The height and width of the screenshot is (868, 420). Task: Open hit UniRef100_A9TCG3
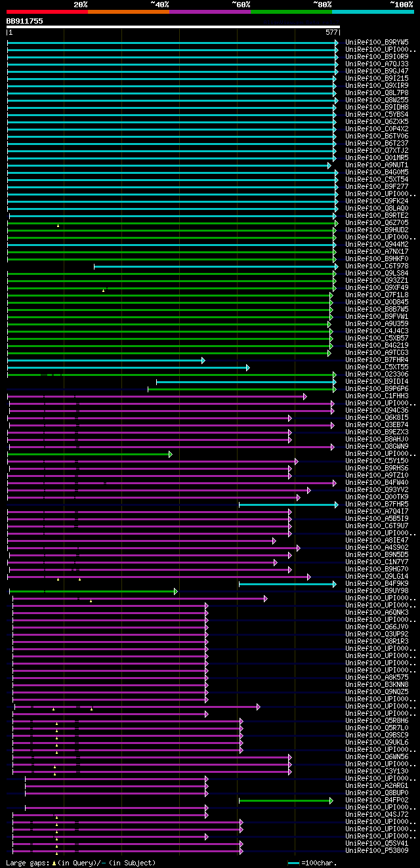click(x=377, y=352)
